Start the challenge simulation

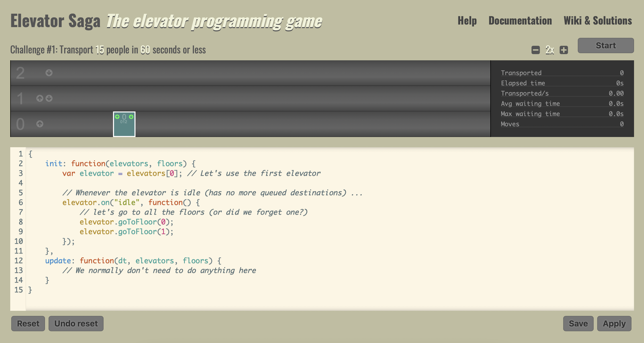(x=606, y=45)
